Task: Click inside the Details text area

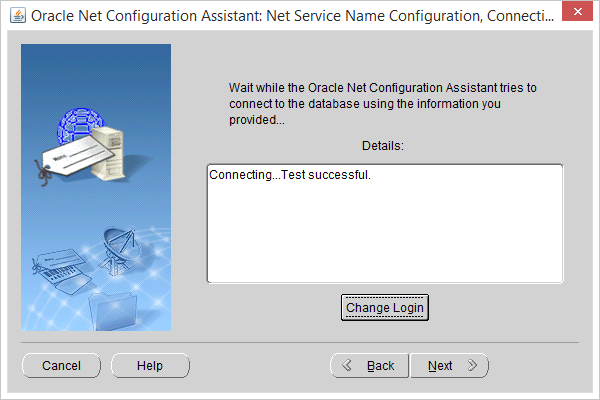Action: coord(385,224)
